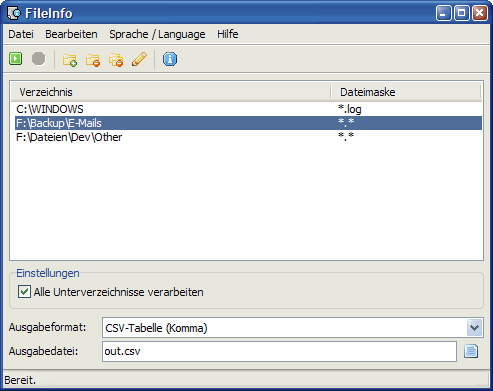Image resolution: width=493 pixels, height=391 pixels.
Task: Click the Verzeichnis column header
Action: pos(171,92)
